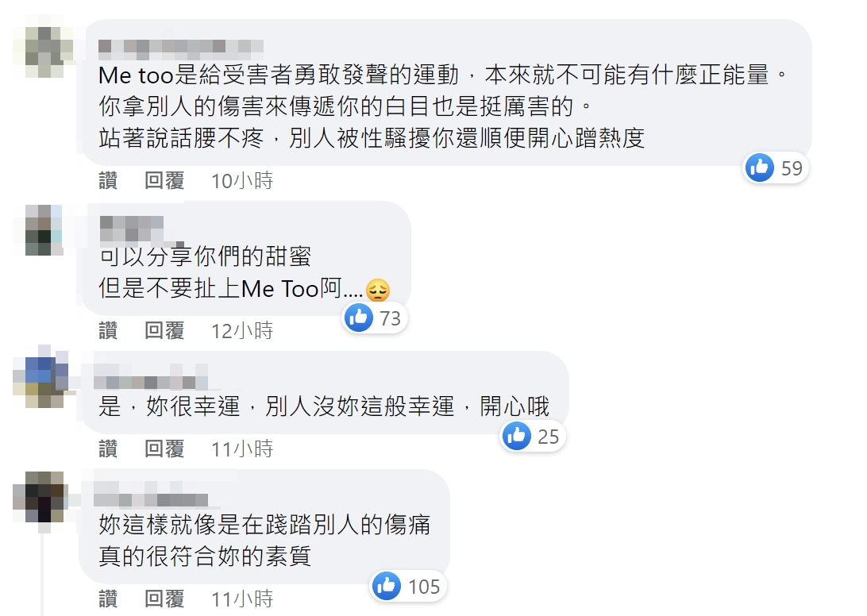Click 回覆 under the last comment
Screen dimensions: 867x616
click(164, 600)
